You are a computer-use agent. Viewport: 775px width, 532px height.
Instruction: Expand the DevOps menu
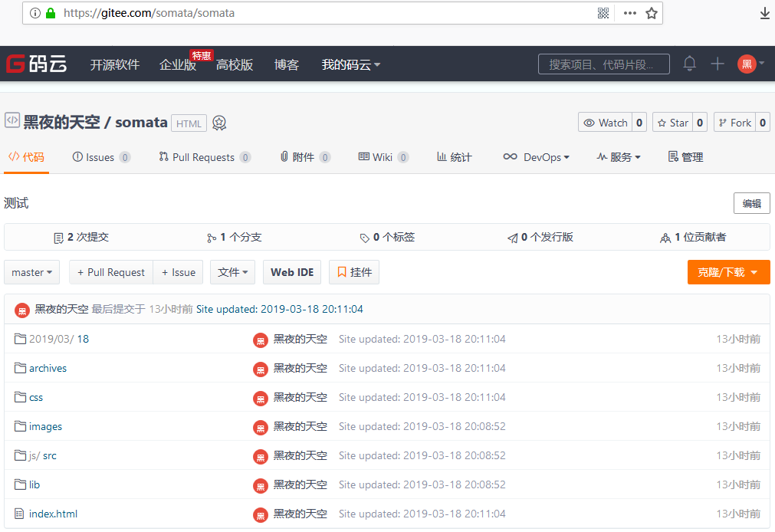[x=536, y=157]
